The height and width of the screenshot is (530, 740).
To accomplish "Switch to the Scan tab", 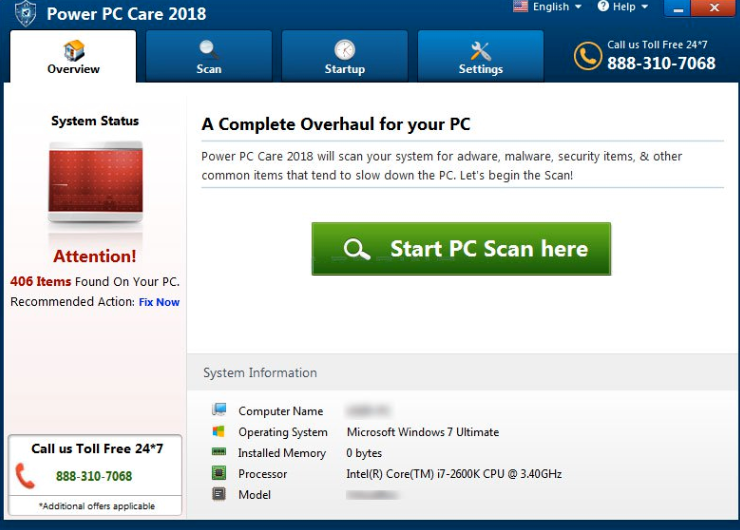I will (209, 56).
